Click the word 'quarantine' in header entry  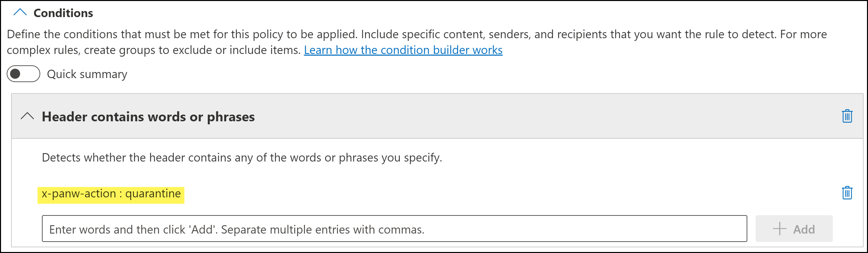pyautogui.click(x=153, y=194)
